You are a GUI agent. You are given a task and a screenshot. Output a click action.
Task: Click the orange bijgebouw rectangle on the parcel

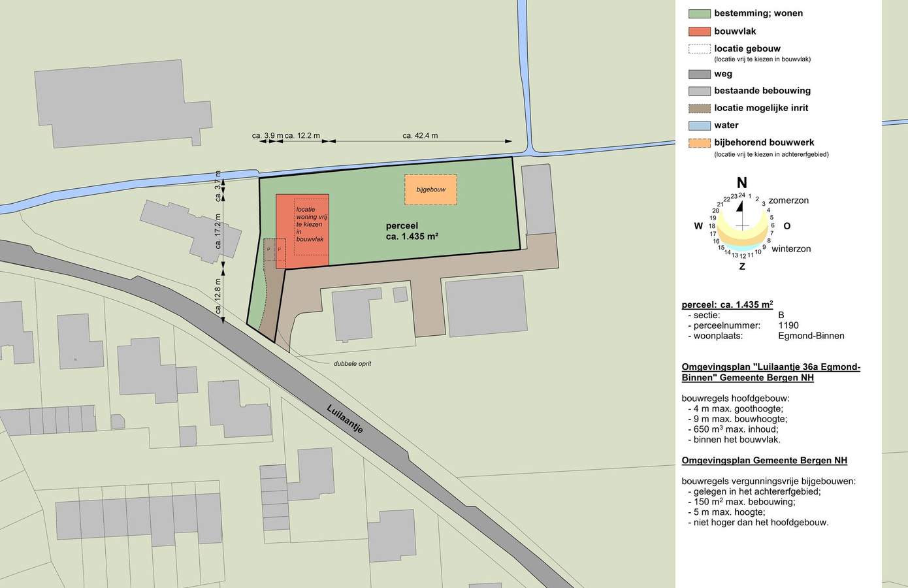click(430, 189)
